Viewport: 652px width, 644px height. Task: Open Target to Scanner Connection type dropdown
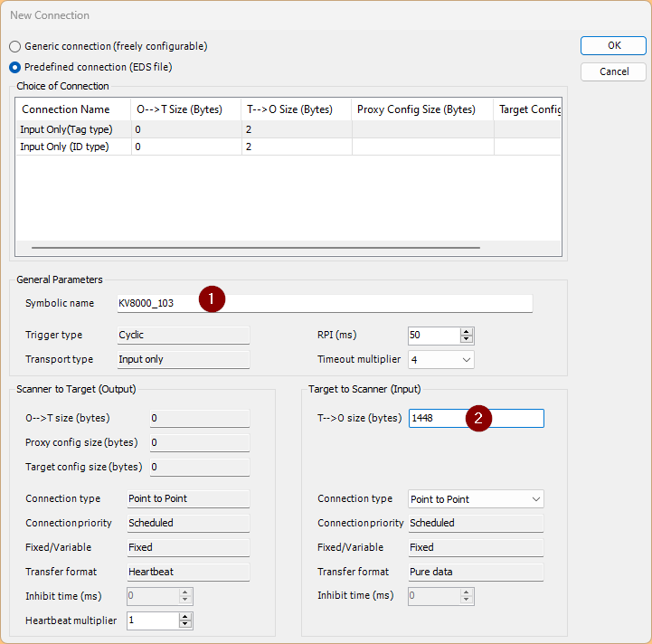[536, 499]
